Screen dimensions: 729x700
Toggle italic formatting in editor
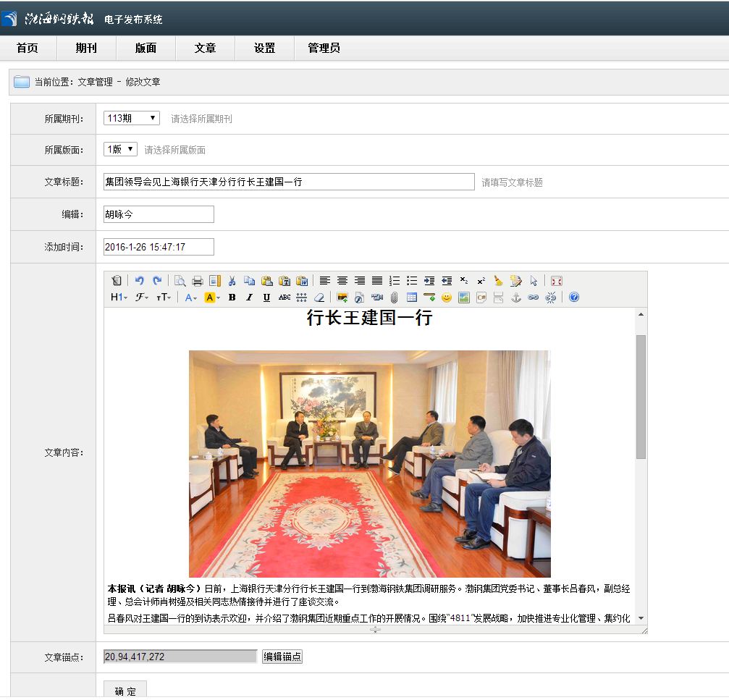coord(249,298)
